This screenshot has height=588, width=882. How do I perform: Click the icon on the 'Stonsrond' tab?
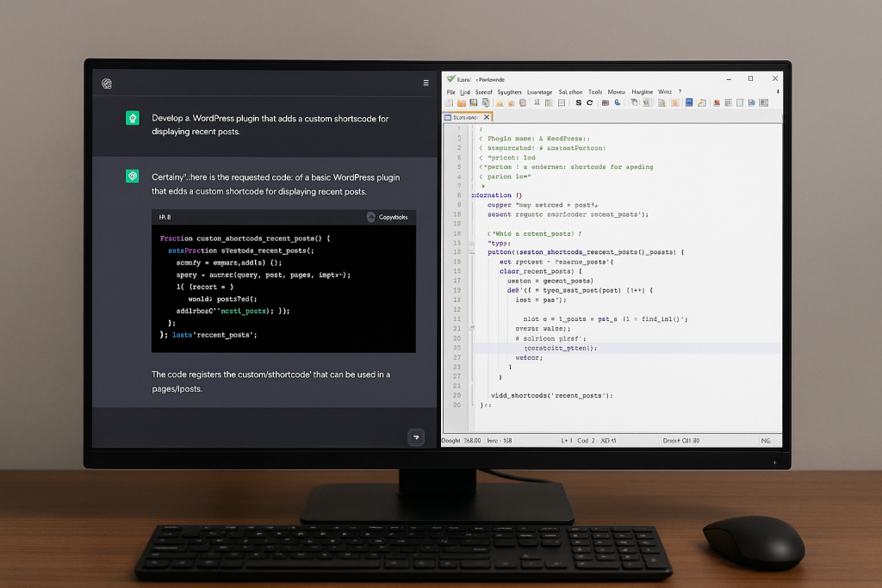point(448,117)
